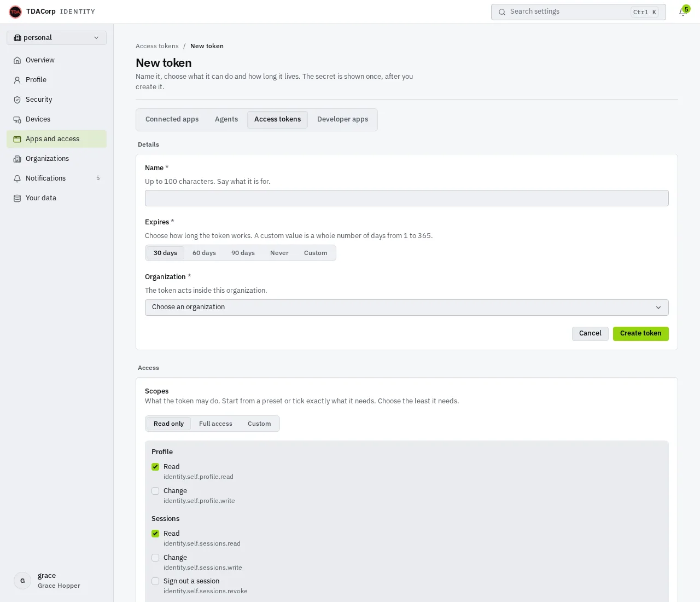
Task: Click 'identity.self.sessions.revoke' scope text
Action: [x=206, y=592]
